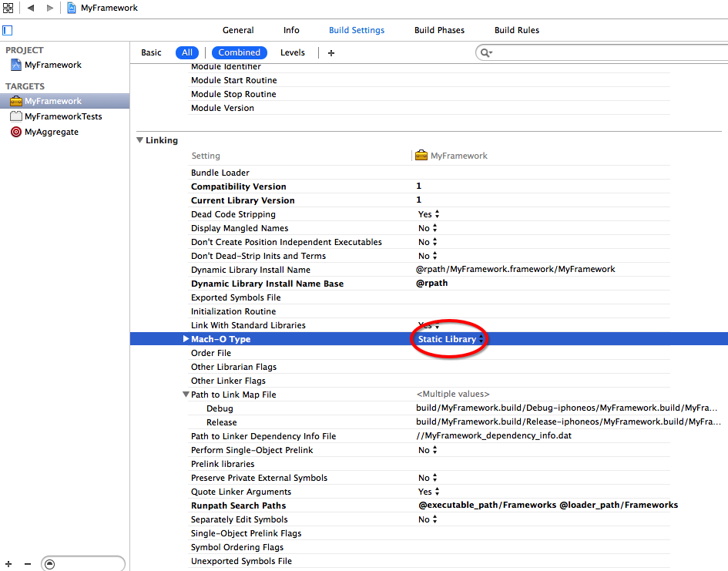Select the Levels view
The width and height of the screenshot is (728, 571).
click(293, 53)
